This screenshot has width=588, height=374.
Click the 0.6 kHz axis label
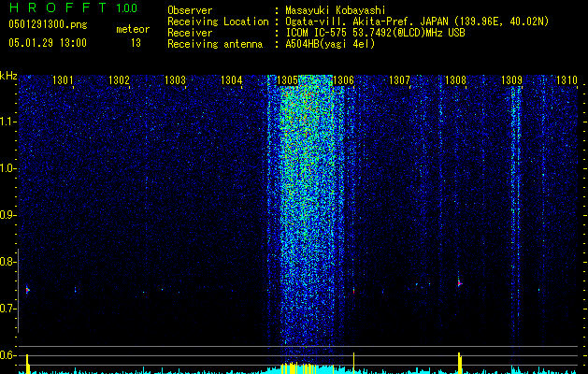7,355
